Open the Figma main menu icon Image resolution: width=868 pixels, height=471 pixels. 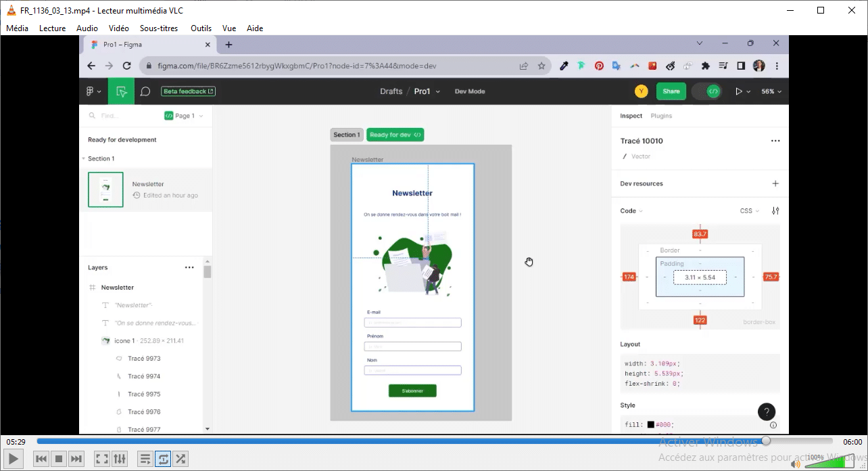93,91
